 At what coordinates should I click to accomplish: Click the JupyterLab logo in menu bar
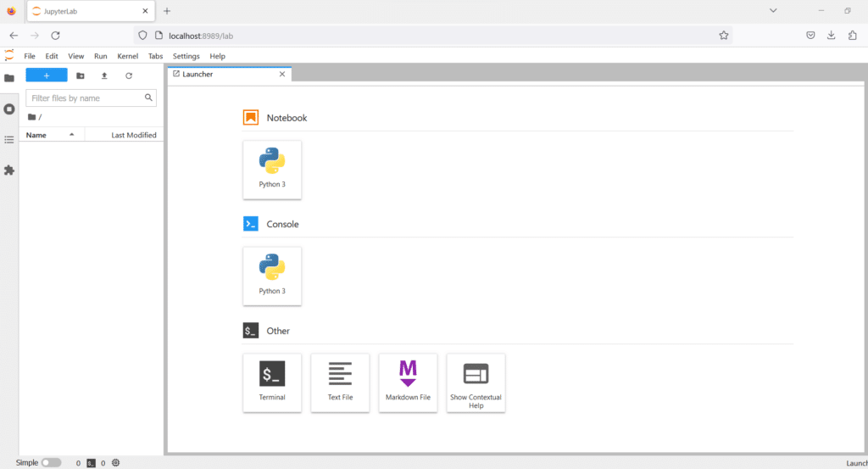[9, 55]
